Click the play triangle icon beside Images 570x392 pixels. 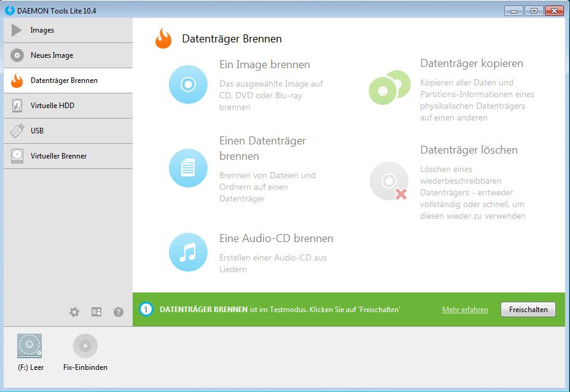[17, 30]
